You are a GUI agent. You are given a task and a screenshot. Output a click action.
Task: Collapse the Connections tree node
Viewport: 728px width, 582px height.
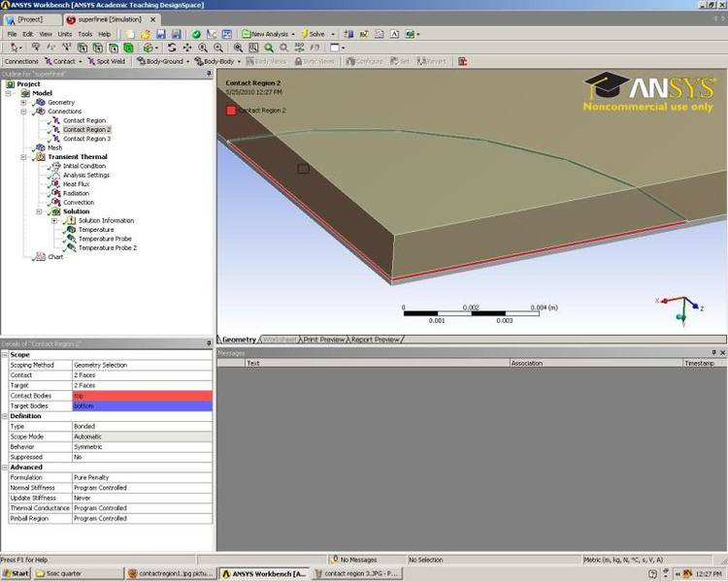(23, 112)
